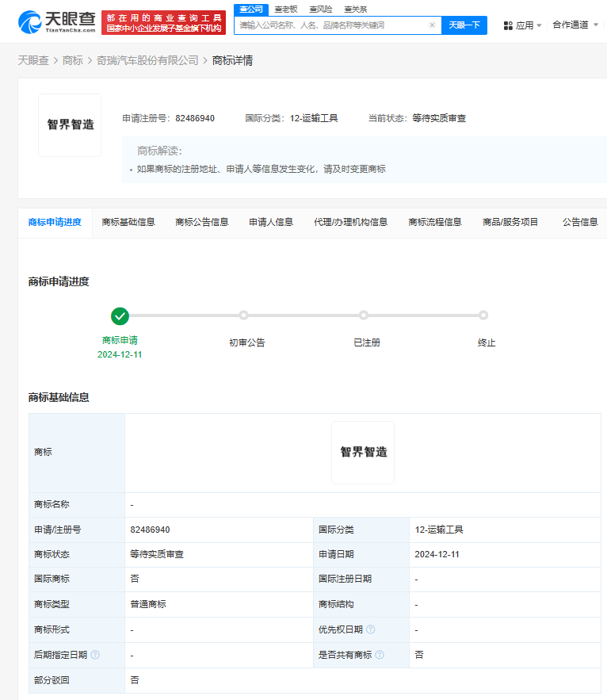Click the Tianyancha logo
The width and height of the screenshot is (607, 700).
57,22
